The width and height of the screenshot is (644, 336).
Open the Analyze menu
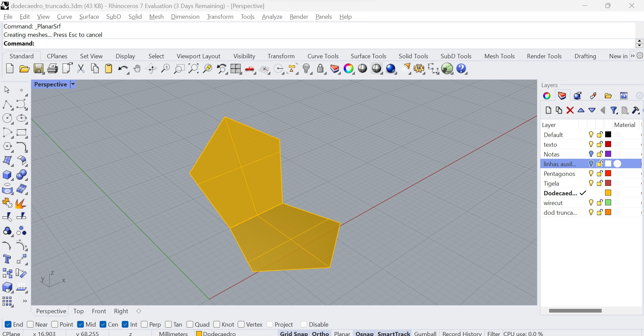[272, 17]
